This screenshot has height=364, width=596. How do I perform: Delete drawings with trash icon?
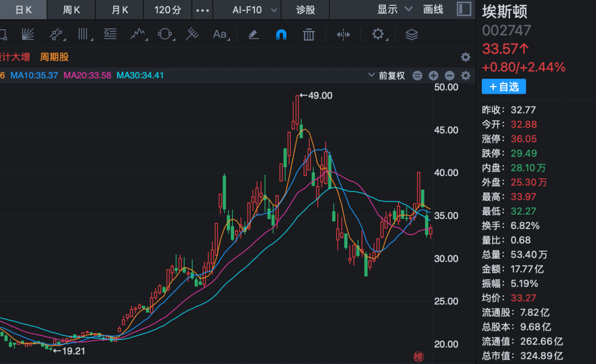[308, 35]
